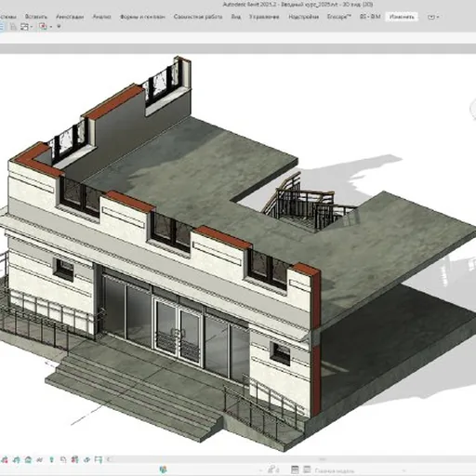Click the second design options icon before Главная модель

pyautogui.click(x=307, y=470)
